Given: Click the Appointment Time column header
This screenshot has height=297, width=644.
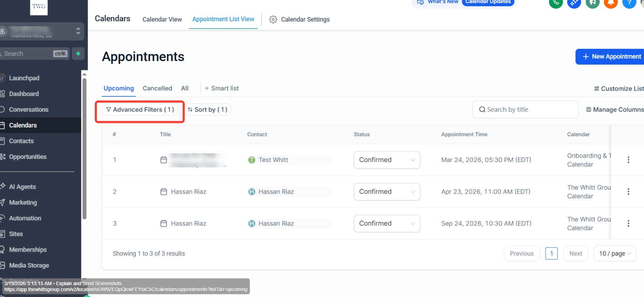Looking at the screenshot, I should pyautogui.click(x=464, y=135).
